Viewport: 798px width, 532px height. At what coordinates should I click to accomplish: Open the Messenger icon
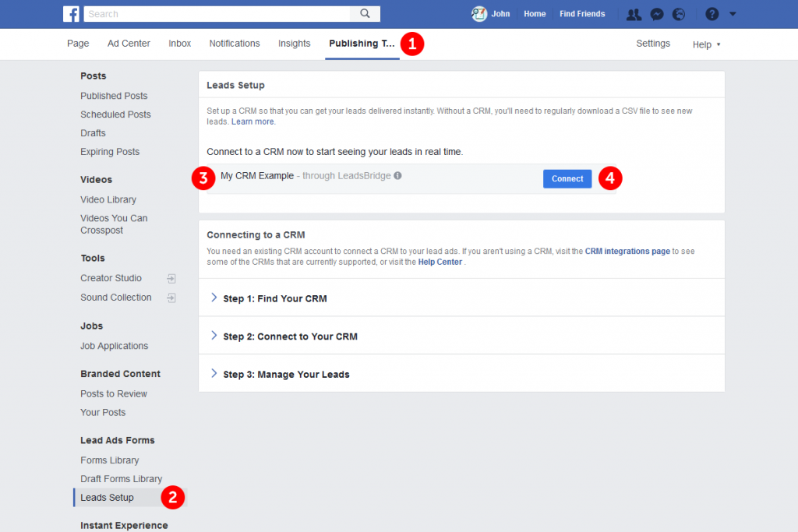coord(657,14)
